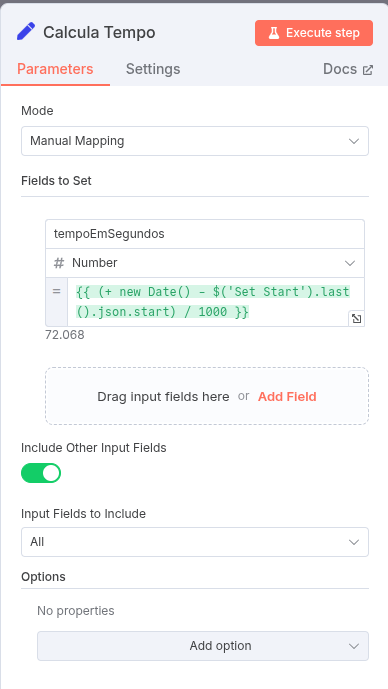
Task: Click the tempoEmSegundos name field
Action: click(x=205, y=234)
